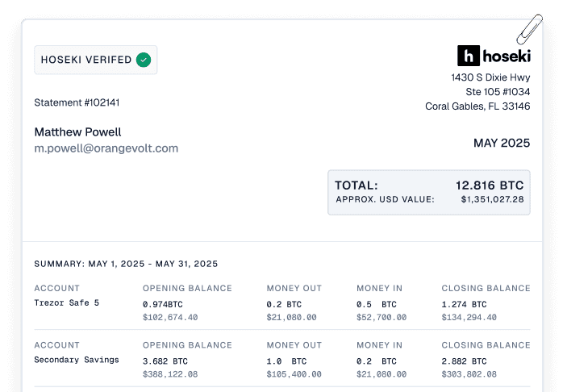Click the paperclip attachment icon

tap(529, 31)
